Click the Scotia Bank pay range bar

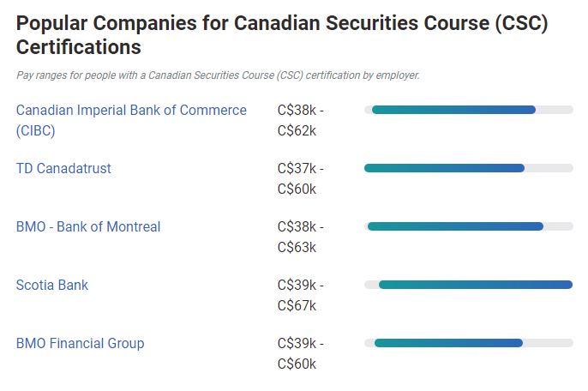pos(469,285)
